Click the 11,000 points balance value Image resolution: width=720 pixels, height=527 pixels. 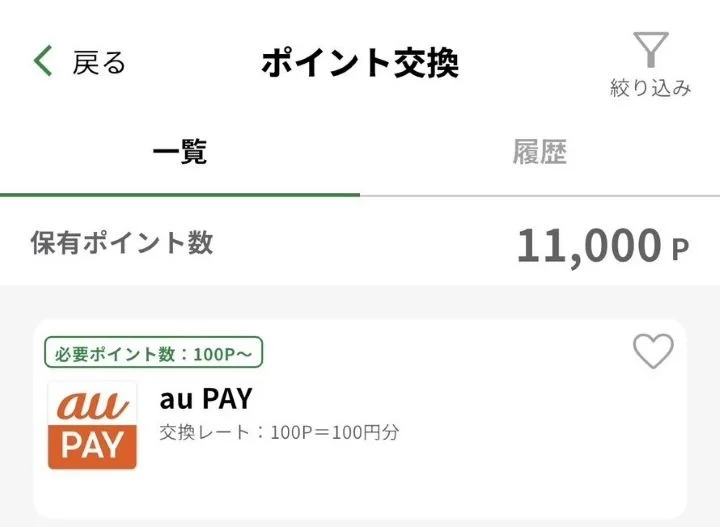588,244
